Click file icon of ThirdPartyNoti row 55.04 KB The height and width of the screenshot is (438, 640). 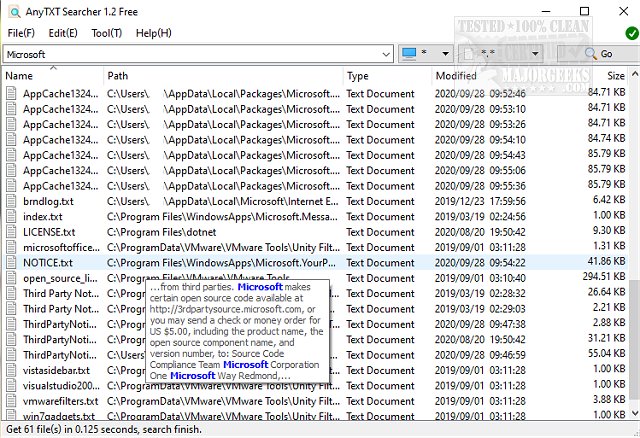11,355
